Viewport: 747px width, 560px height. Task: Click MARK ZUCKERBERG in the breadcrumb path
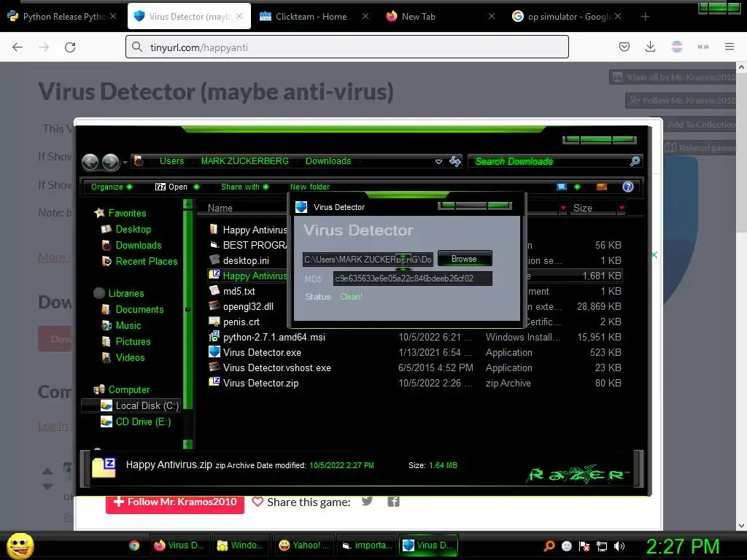(244, 161)
